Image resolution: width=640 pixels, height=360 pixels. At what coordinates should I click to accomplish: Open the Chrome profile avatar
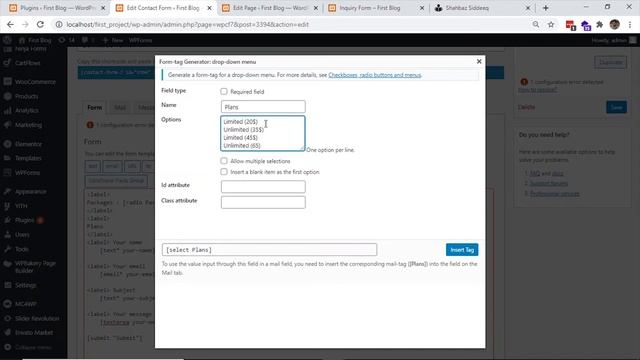pos(614,24)
